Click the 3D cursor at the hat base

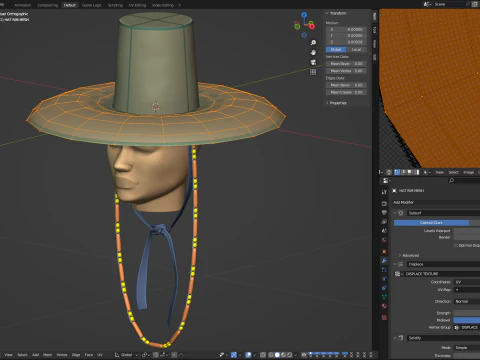[x=156, y=106]
